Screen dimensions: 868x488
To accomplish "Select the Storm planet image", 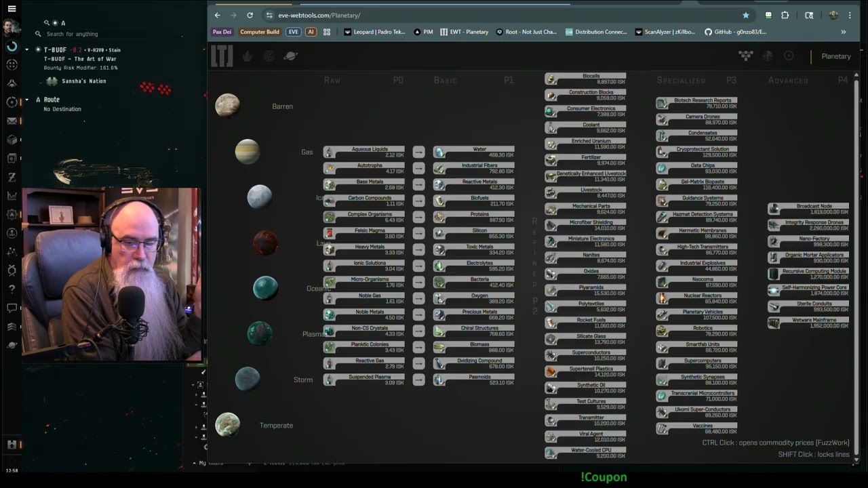I will 248,378.
